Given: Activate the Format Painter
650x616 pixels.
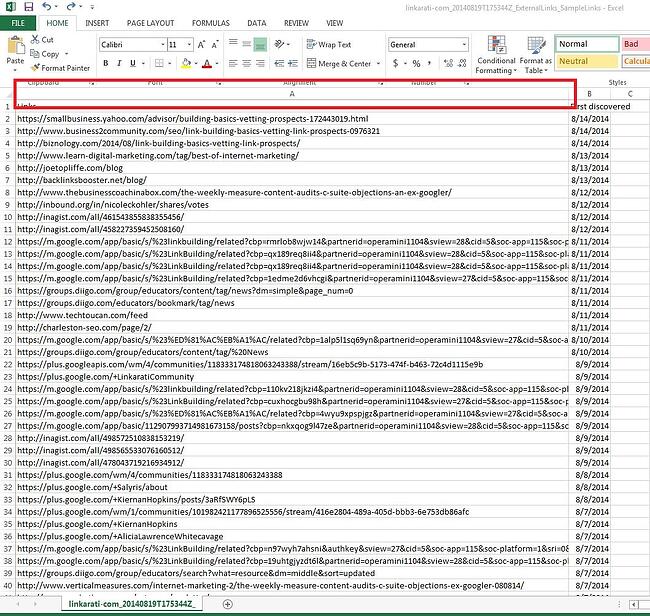Looking at the screenshot, I should click(x=61, y=68).
